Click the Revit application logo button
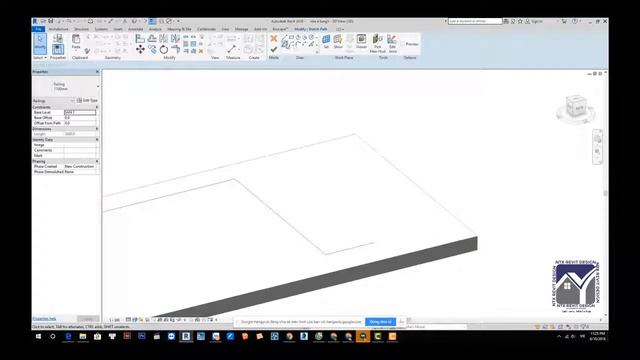This screenshot has width=640, height=360. [x=35, y=21]
